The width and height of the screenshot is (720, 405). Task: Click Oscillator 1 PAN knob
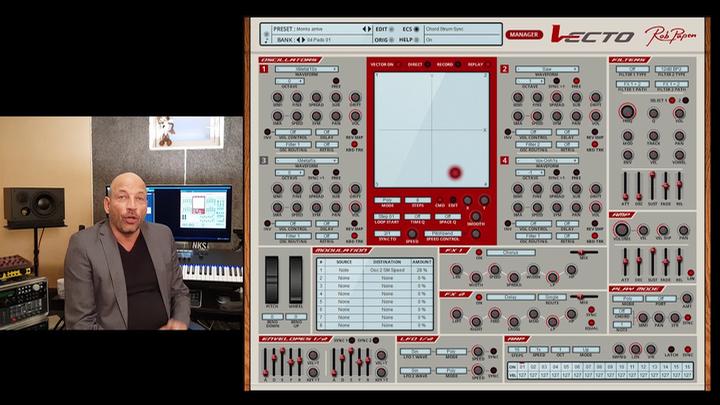336,116
